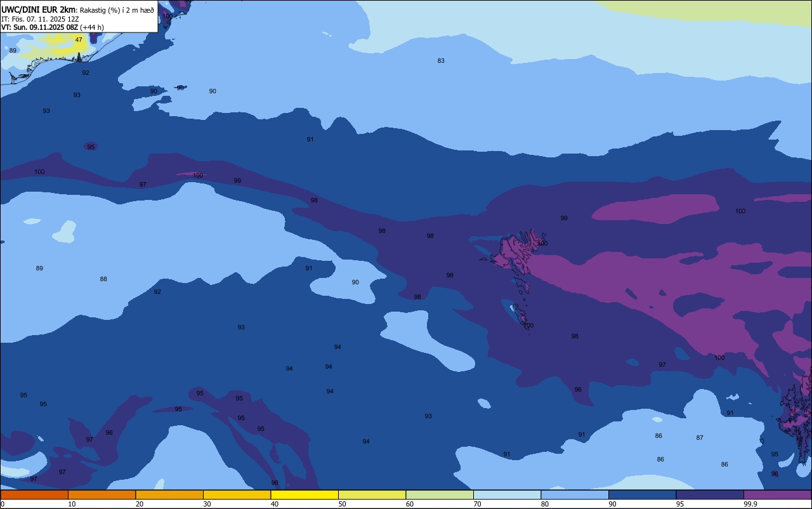Select the light blue 80–90 legend segment

(x=575, y=494)
